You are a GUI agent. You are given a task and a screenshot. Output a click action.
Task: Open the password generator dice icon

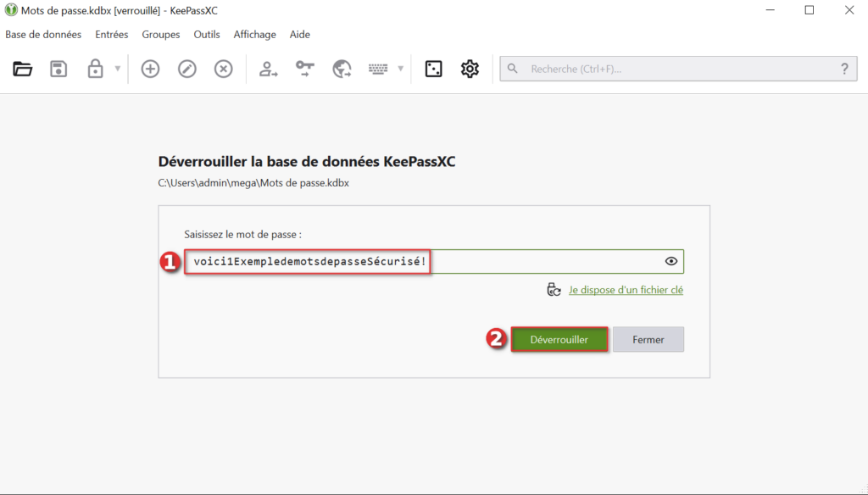(433, 70)
